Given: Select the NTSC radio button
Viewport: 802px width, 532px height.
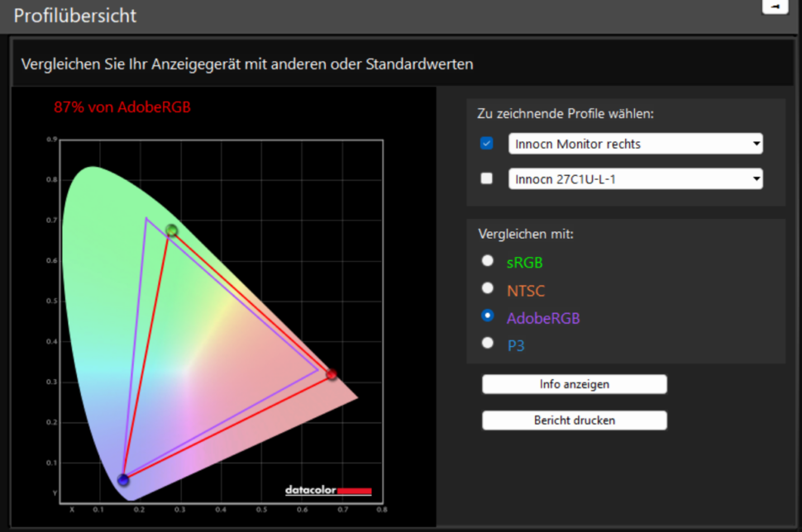Looking at the screenshot, I should click(488, 288).
